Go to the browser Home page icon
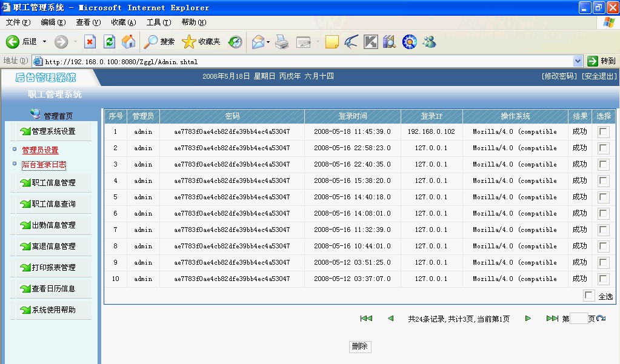The image size is (620, 364). (x=128, y=42)
